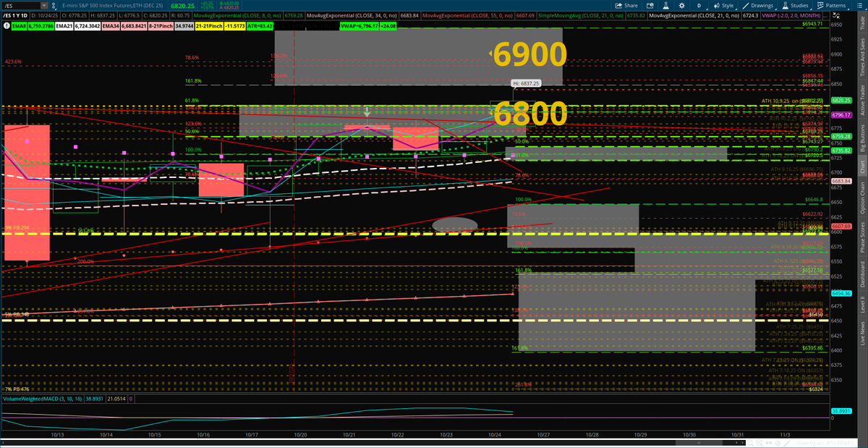
Task: Click the 6796.17 purple axis bubble
Action: tap(842, 114)
